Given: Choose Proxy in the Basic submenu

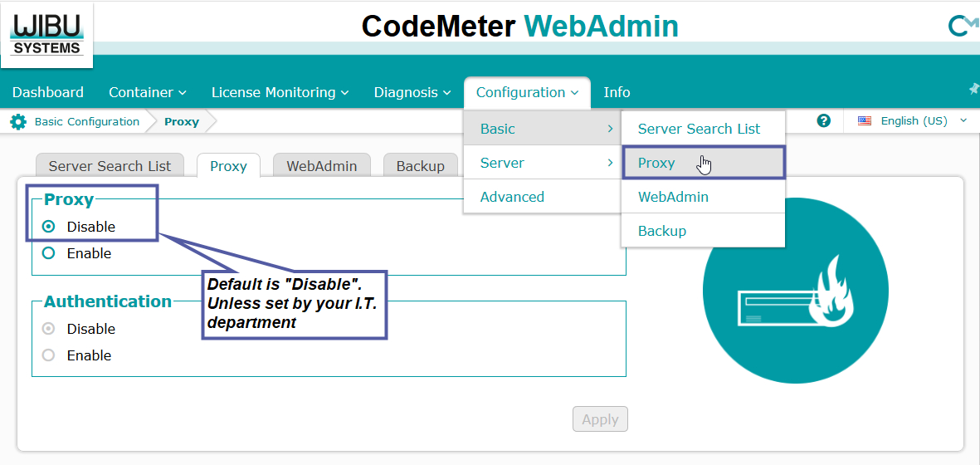Looking at the screenshot, I should point(703,163).
